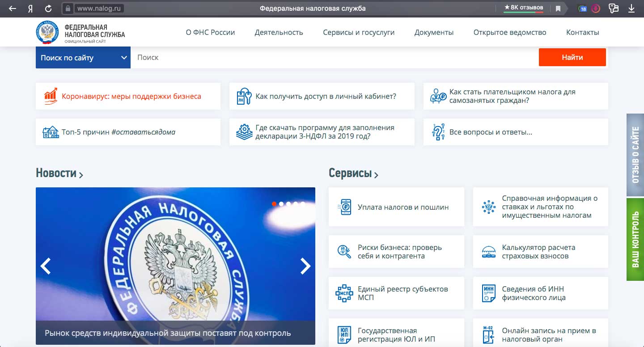This screenshot has width=644, height=347.
Task: Open the 'Сервисы и госуслуги' menu
Action: pos(359,32)
